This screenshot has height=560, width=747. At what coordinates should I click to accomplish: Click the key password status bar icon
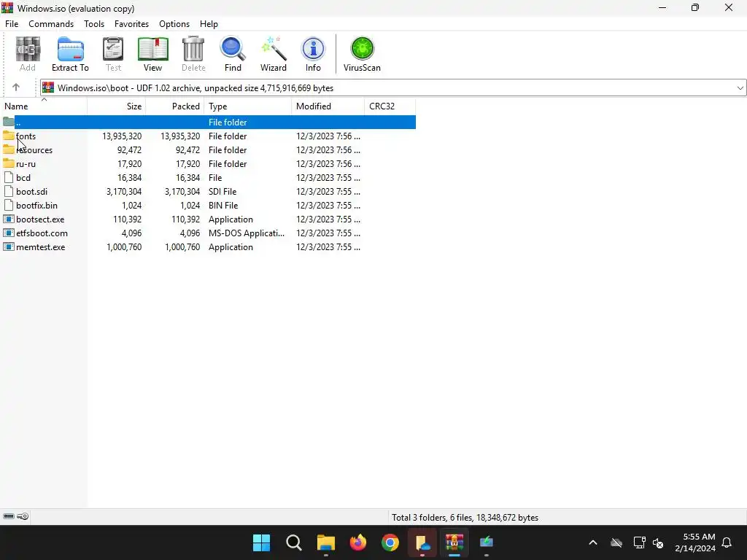(23, 516)
